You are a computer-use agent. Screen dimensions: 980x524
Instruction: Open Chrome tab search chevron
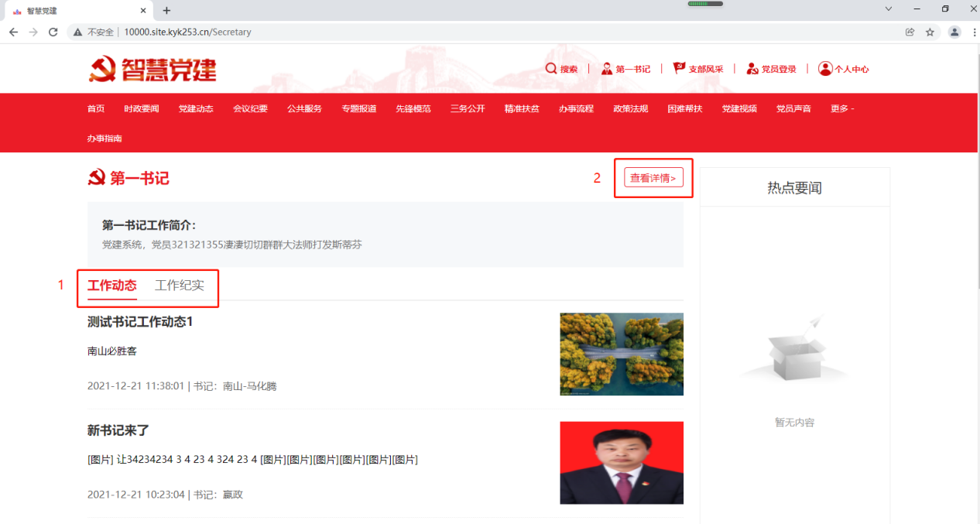889,9
